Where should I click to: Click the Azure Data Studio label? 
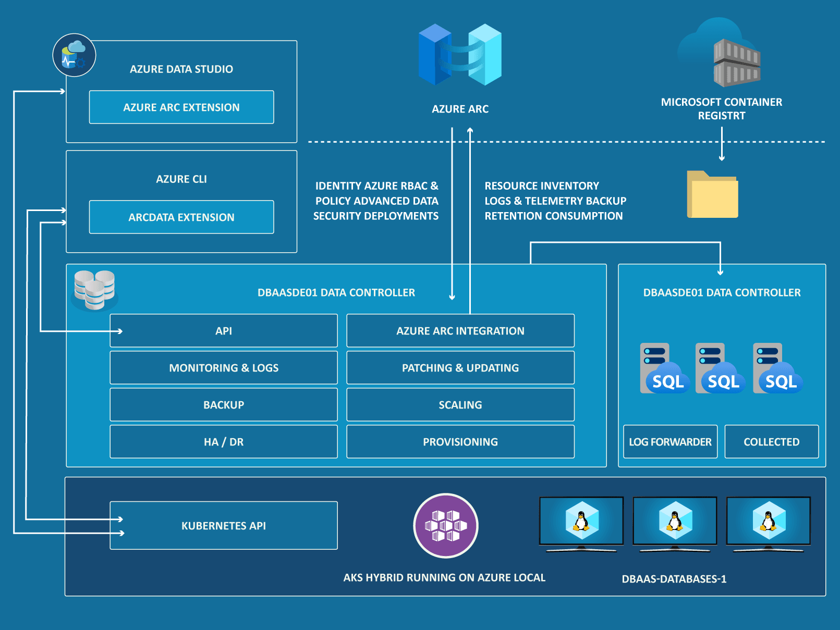[181, 69]
